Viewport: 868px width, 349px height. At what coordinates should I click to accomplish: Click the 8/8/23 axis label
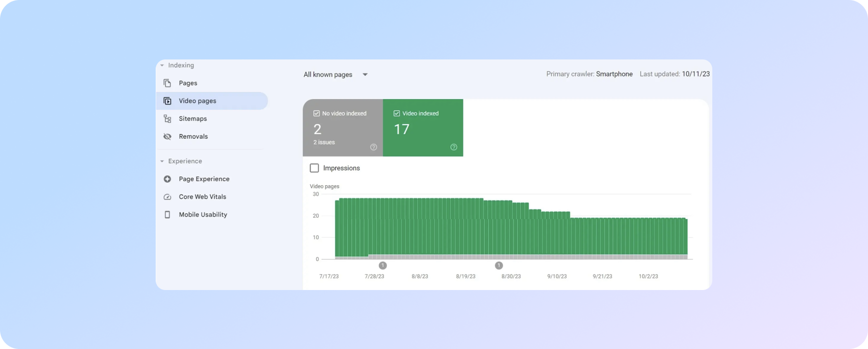(420, 276)
